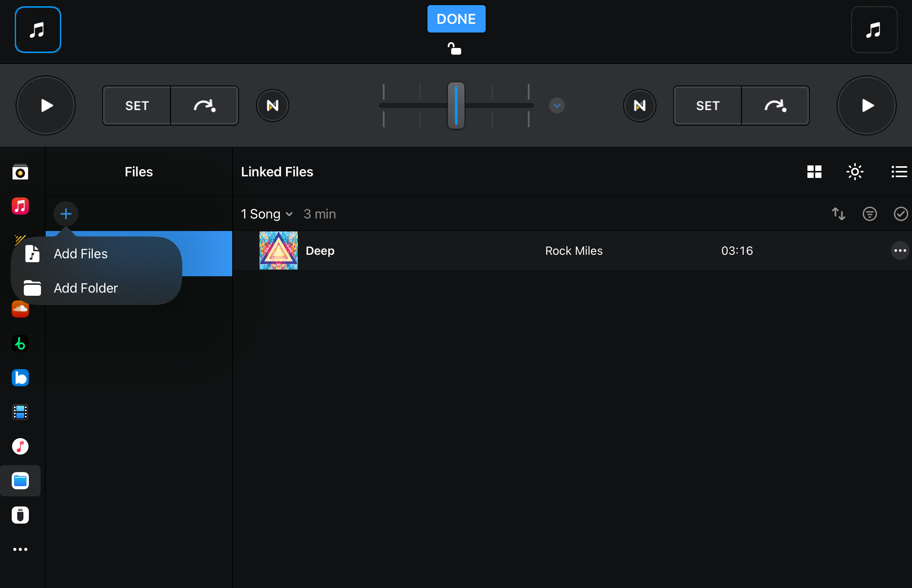The width and height of the screenshot is (912, 588).
Task: Enable multi-select with the checkmark circle
Action: [901, 214]
